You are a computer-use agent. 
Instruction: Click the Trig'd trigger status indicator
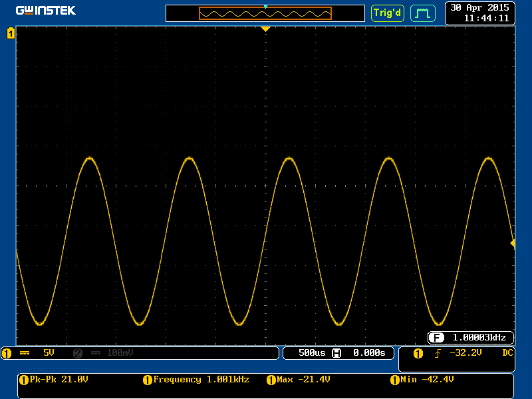tap(388, 13)
